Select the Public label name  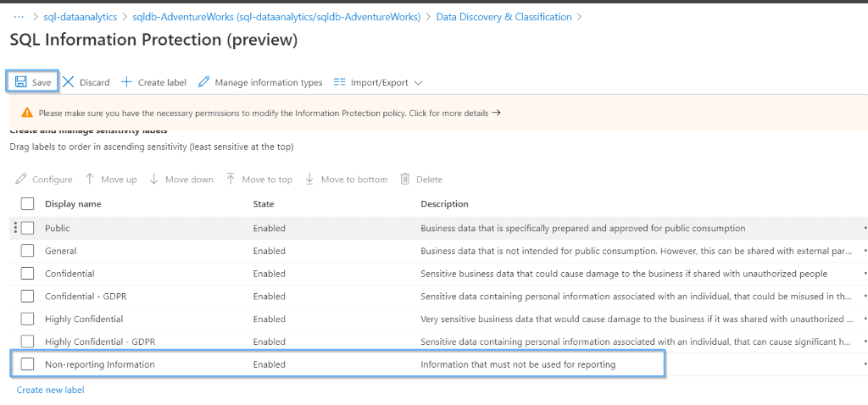point(58,228)
